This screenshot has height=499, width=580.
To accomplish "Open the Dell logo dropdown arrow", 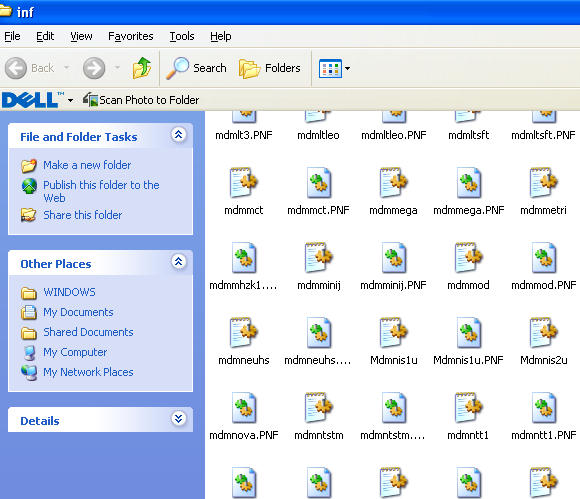I will point(70,100).
